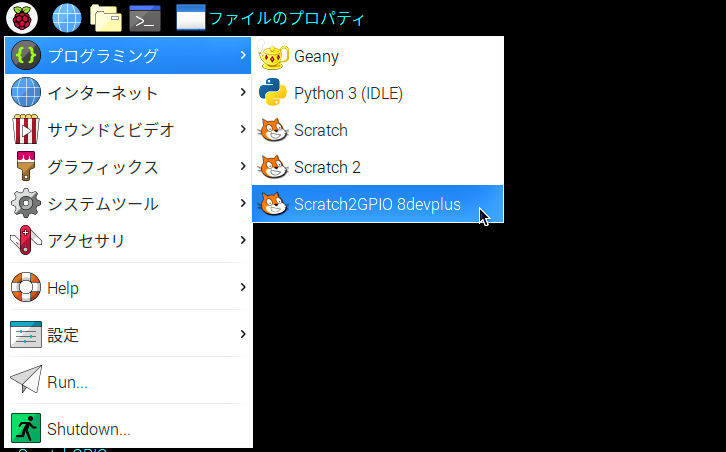
Task: Click the paper plane Run icon
Action: tap(26, 379)
